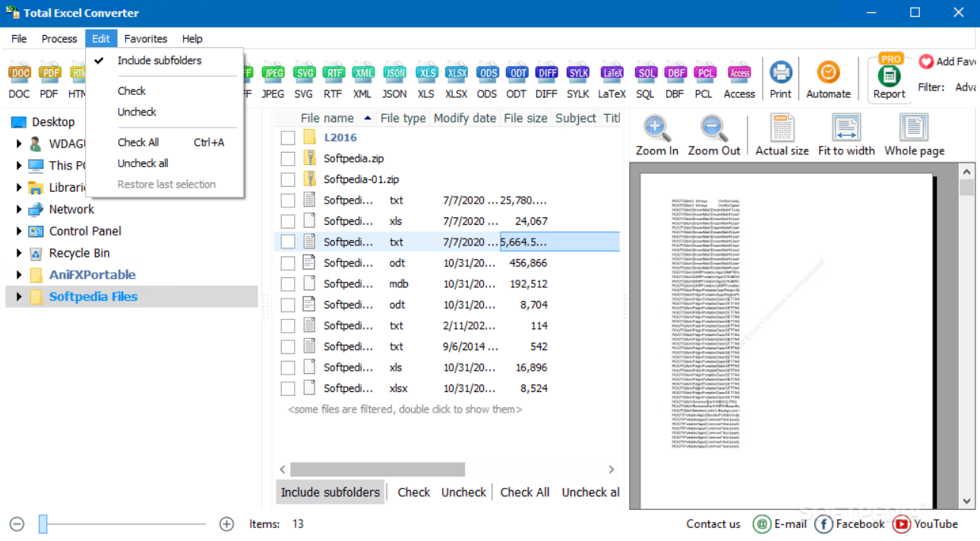Pick the ODT output icon

coord(517,81)
